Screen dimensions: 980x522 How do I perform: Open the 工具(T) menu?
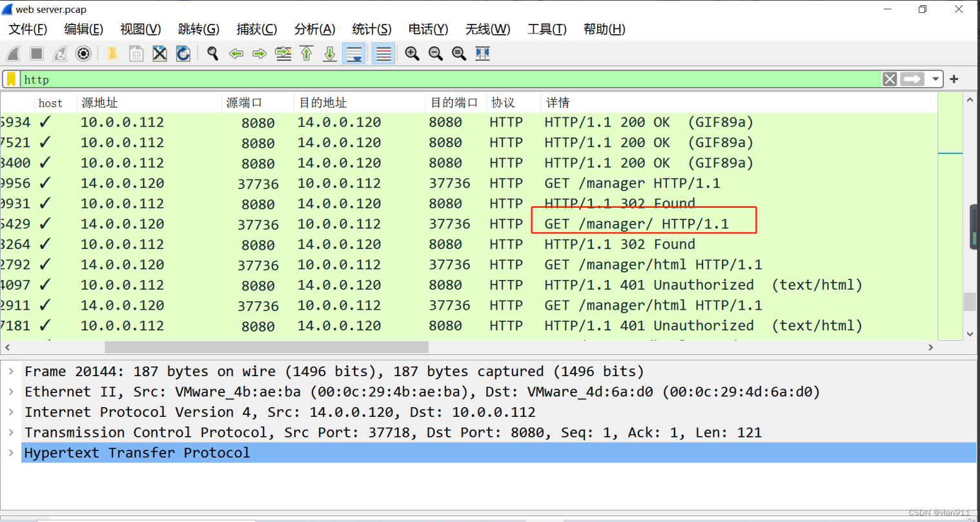coord(547,29)
